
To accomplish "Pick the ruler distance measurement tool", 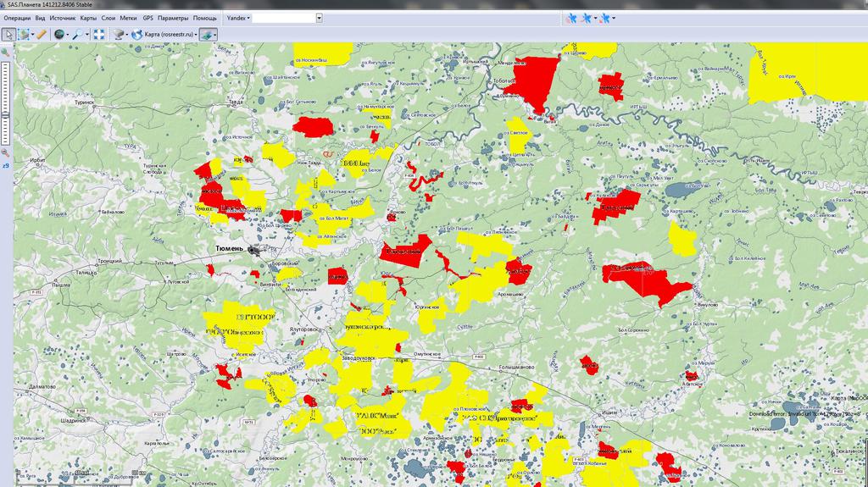I will (x=41, y=34).
